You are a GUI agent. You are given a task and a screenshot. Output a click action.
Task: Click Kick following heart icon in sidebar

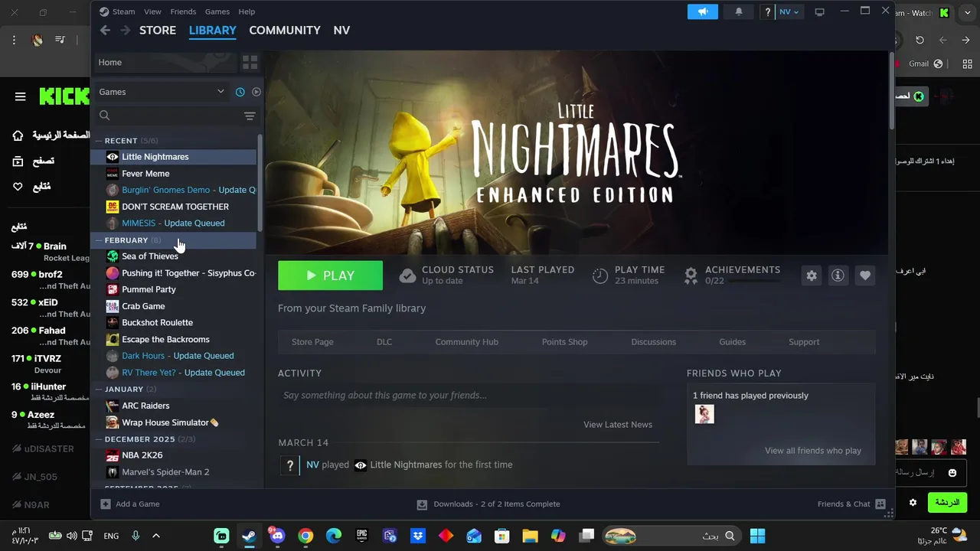(x=18, y=187)
